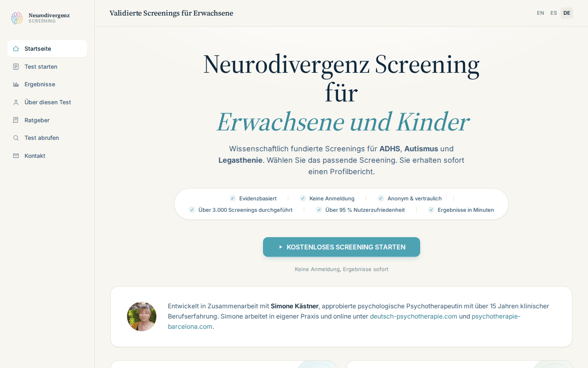Open Test starten in the sidebar
This screenshot has height=368, width=588.
(x=47, y=67)
